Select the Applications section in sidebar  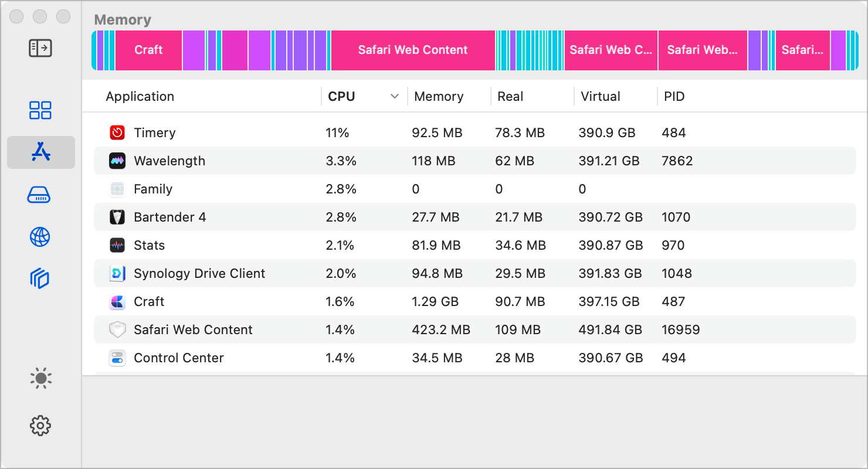40,152
